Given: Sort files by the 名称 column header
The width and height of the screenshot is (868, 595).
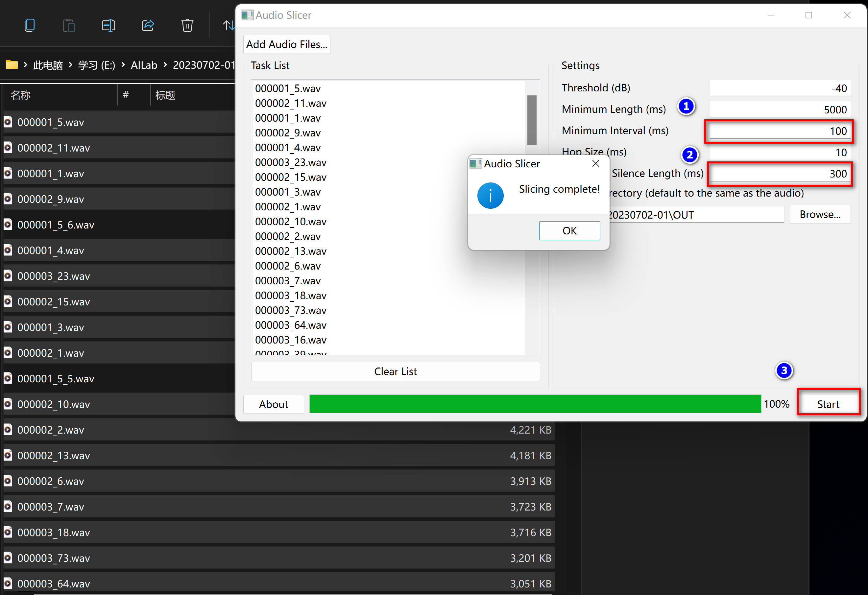Looking at the screenshot, I should 20,95.
